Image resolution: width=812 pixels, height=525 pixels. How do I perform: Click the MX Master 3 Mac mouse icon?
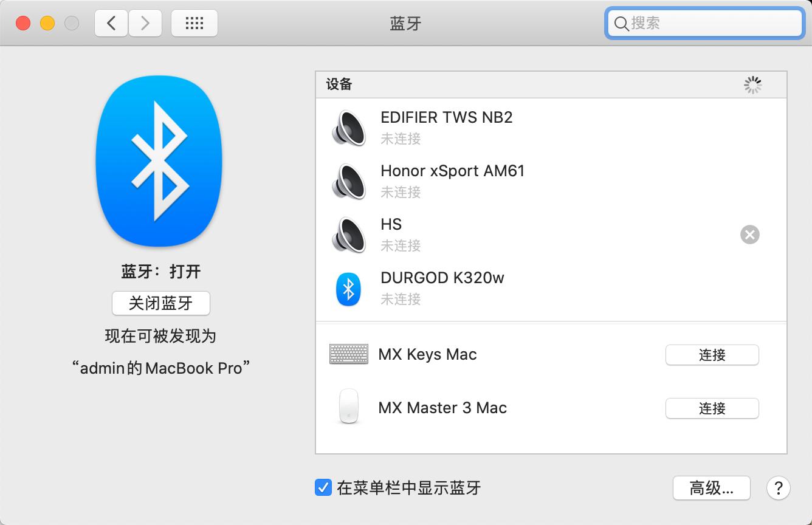[x=349, y=407]
